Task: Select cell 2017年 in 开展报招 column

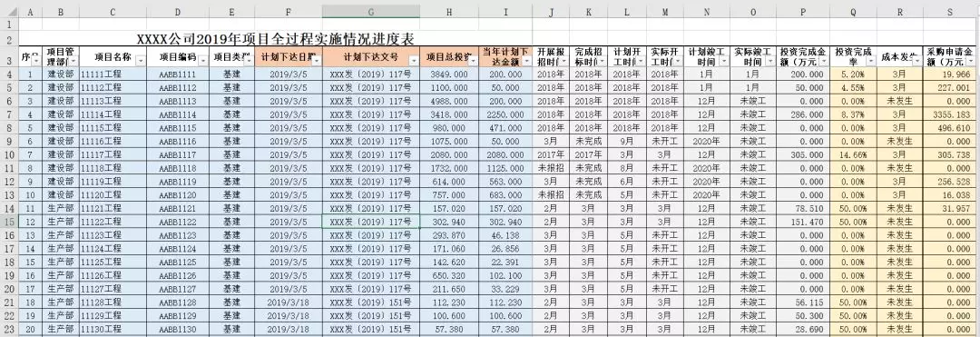Action: click(551, 155)
